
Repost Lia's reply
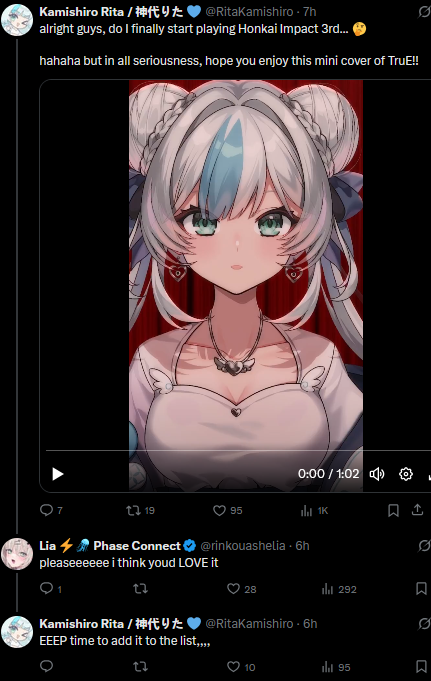coord(140,589)
